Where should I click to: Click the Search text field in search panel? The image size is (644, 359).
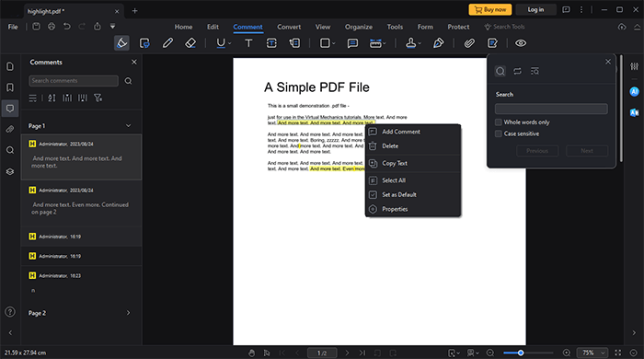(x=551, y=109)
